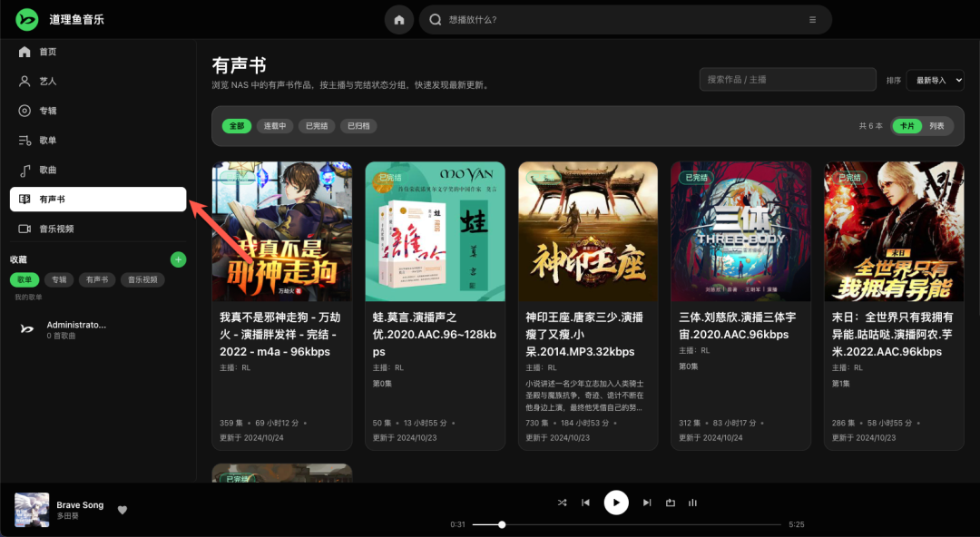The width and height of the screenshot is (980, 537).
Task: Go to 音乐视频 in the sidebar
Action: 56,229
